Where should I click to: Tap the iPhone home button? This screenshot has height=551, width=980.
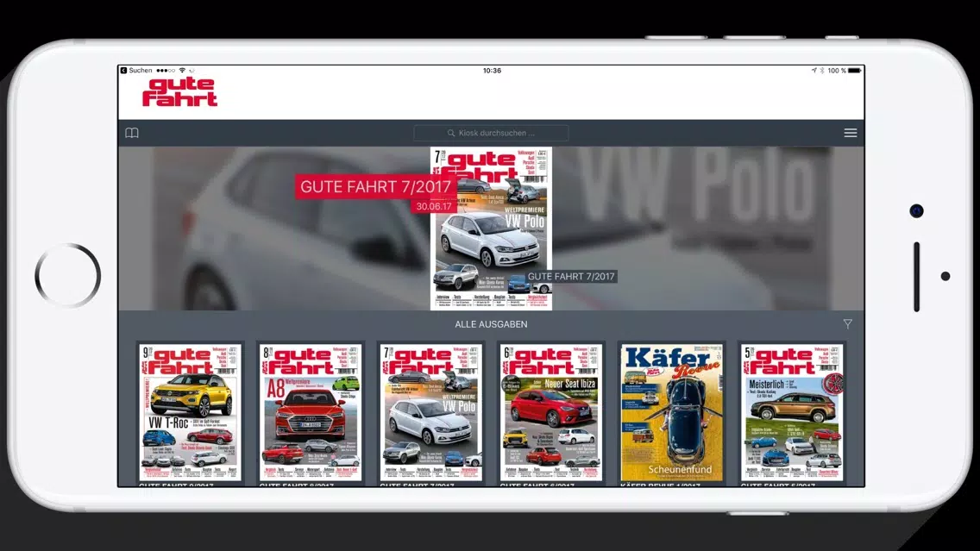pyautogui.click(x=67, y=276)
